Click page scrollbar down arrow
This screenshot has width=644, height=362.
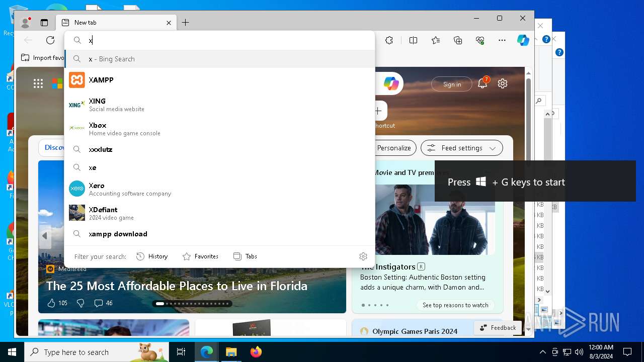pyautogui.click(x=528, y=330)
